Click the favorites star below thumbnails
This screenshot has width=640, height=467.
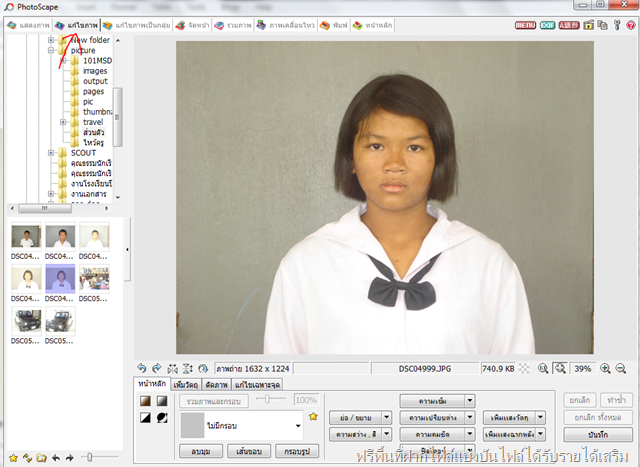(x=13, y=458)
